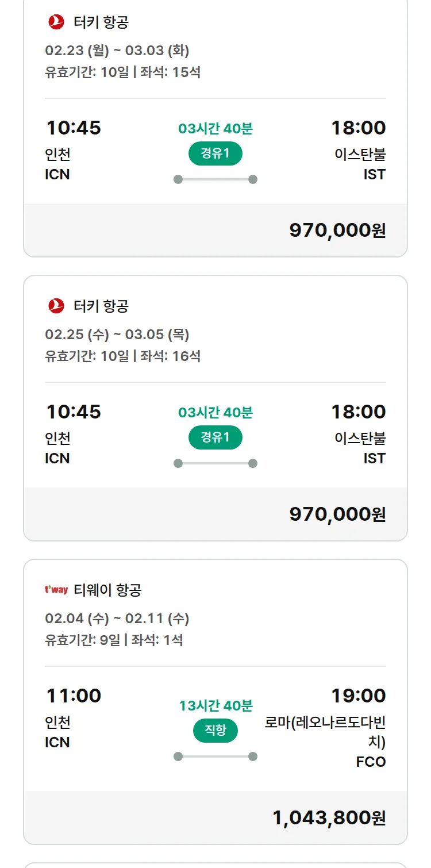
Task: Tap the 로마(레오나르도다빈치) destination name
Action: [325, 732]
